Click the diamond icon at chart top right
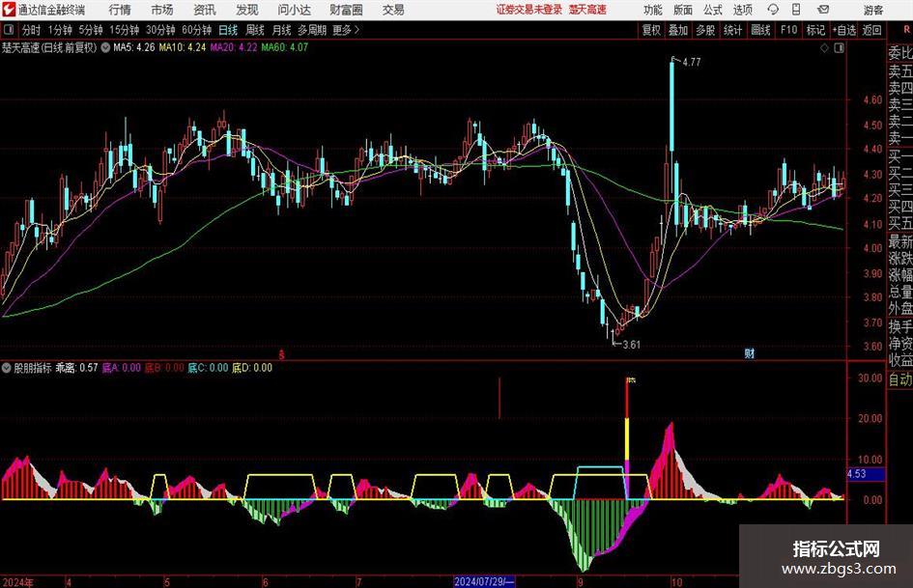The width and height of the screenshot is (913, 588). (x=824, y=48)
